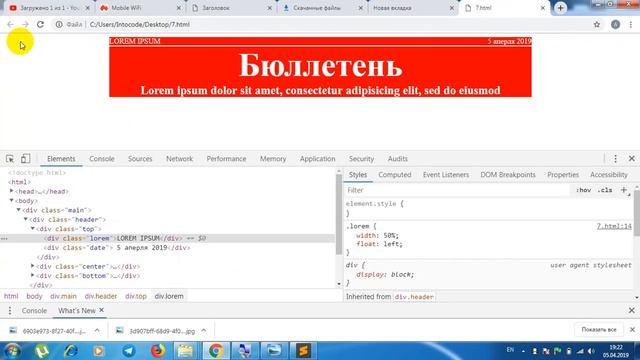Screen dimensions: 640x360
Task: View site information icon in address bar
Action: click(59, 24)
